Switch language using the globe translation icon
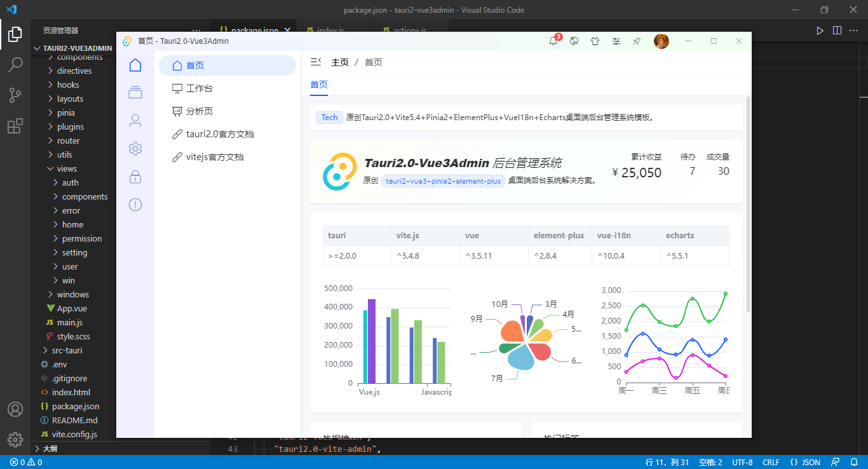Image resolution: width=868 pixels, height=469 pixels. (x=574, y=41)
